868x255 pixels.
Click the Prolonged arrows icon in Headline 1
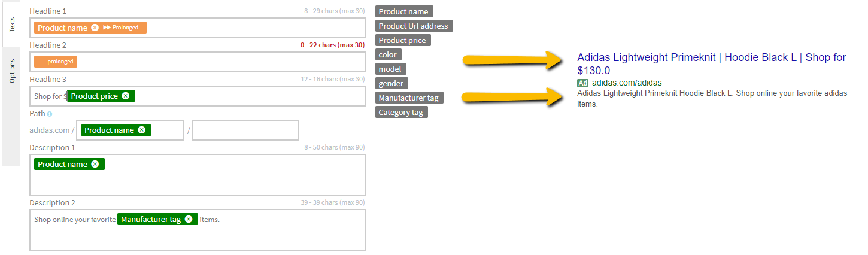107,28
